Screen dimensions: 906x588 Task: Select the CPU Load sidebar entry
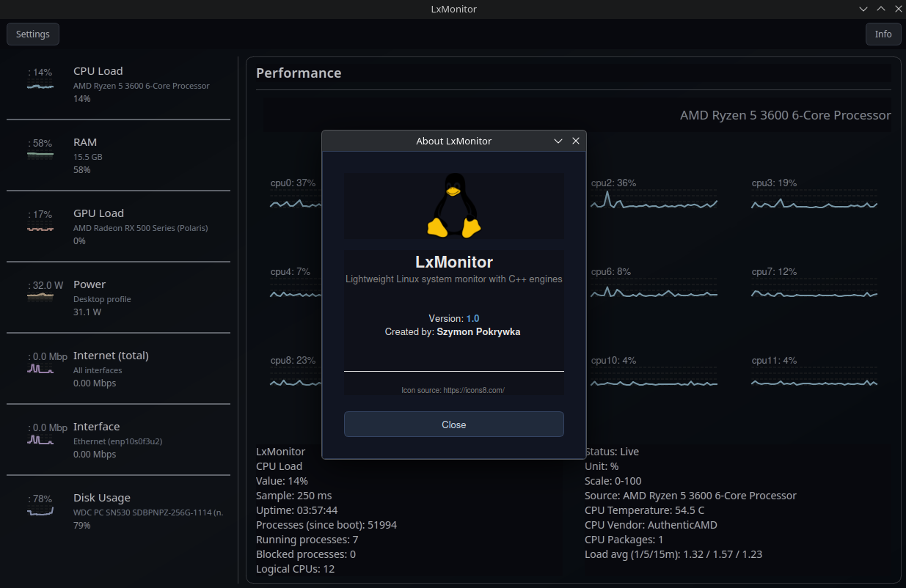[119, 84]
